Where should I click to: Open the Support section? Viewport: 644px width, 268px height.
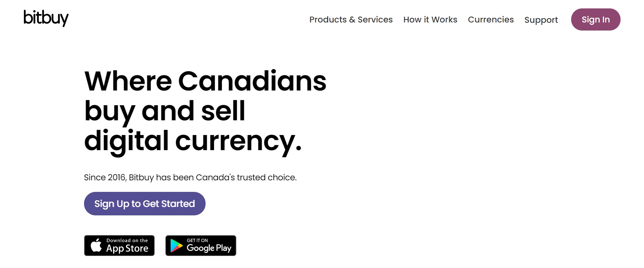(x=541, y=20)
